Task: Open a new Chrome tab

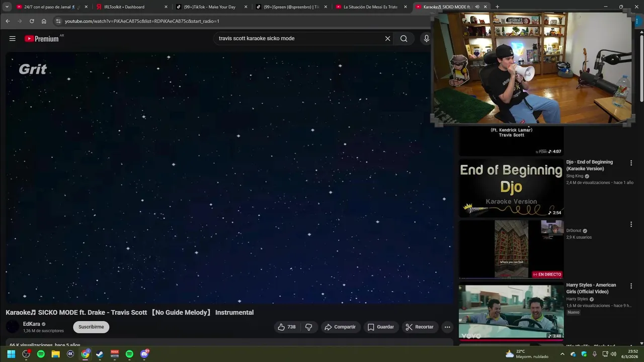Action: tap(497, 7)
